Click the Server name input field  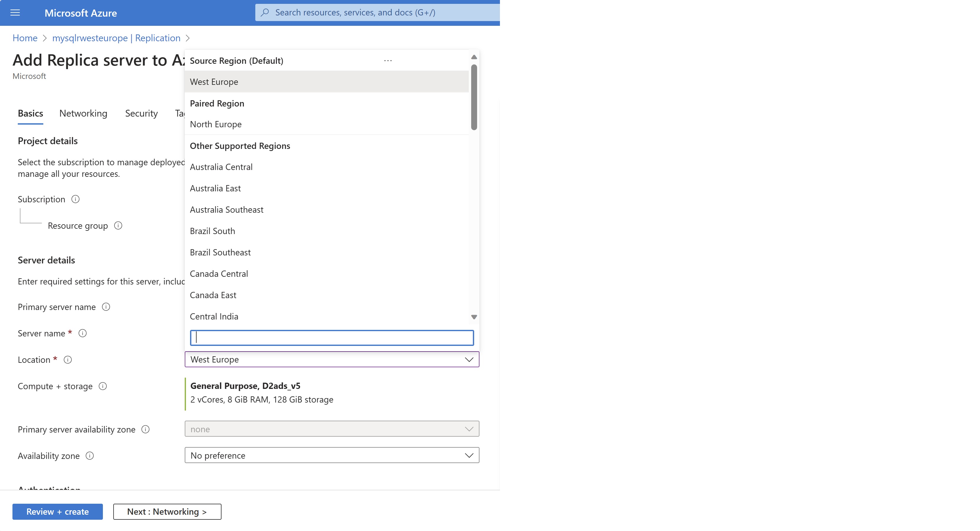(332, 337)
